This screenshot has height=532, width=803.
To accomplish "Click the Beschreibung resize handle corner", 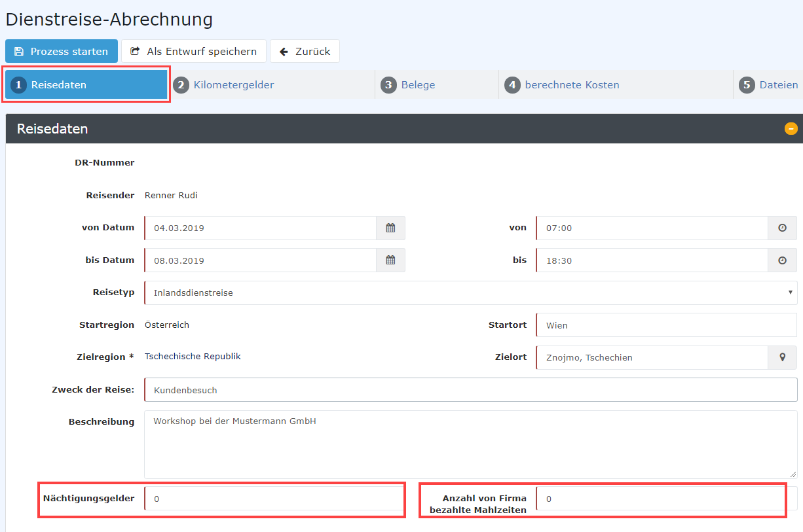I will tap(793, 474).
